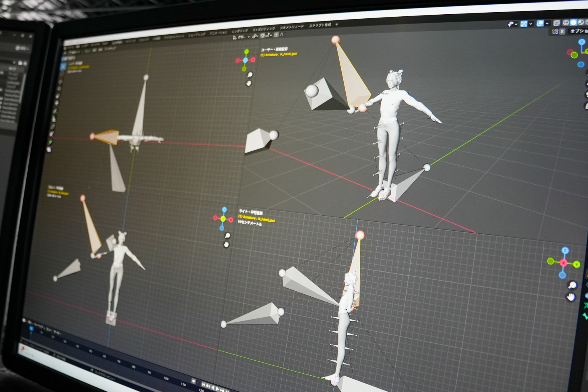Image resolution: width=588 pixels, height=392 pixels.
Task: Select solid viewport shading
Action: (x=573, y=22)
